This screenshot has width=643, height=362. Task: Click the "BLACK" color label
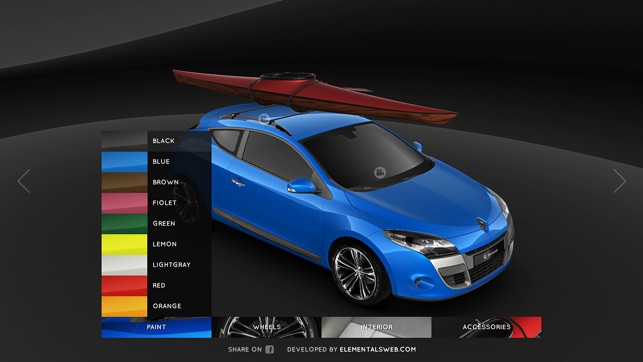(x=164, y=141)
